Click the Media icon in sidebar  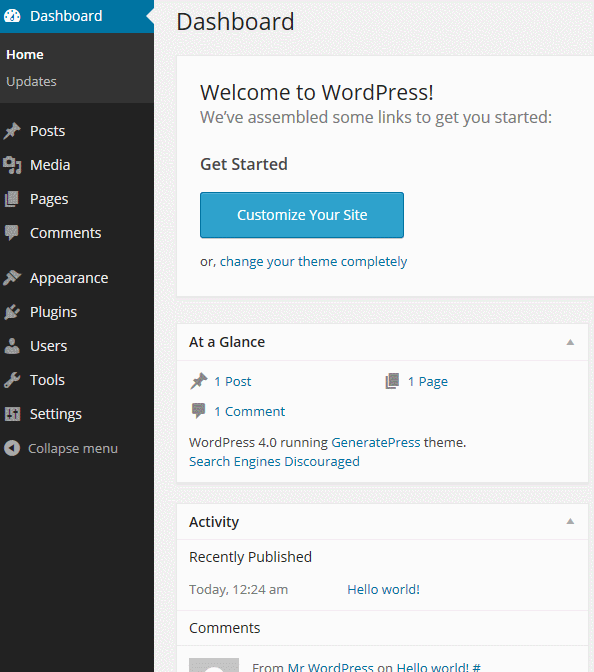coord(12,165)
